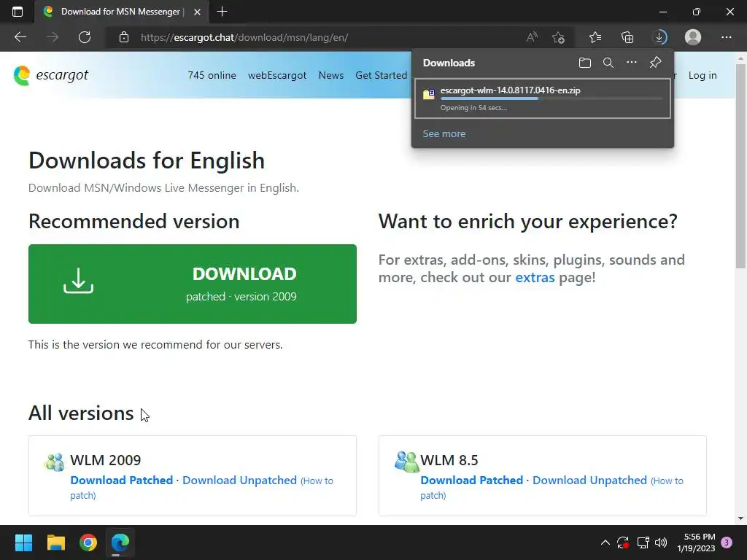Open the notification center badge
Viewport: 747px width, 560px height.
click(x=727, y=542)
